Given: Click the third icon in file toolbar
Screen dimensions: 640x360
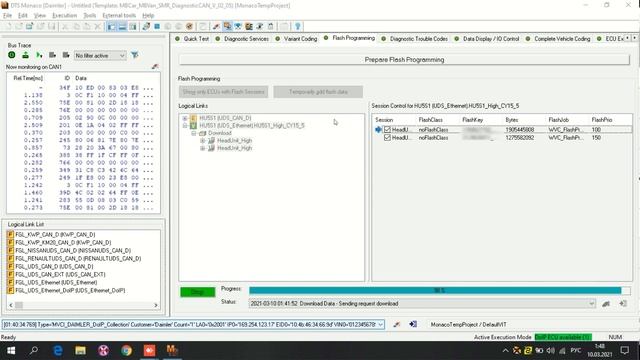Looking at the screenshot, I should tap(29, 27).
